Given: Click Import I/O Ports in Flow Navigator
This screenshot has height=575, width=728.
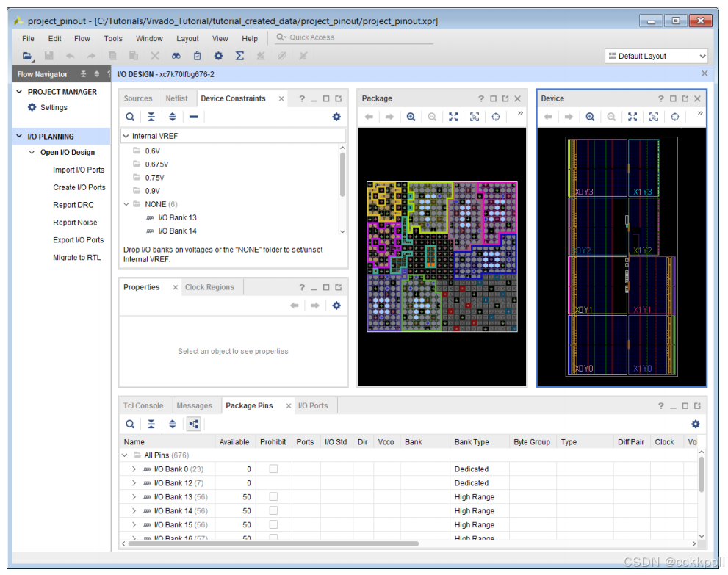Looking at the screenshot, I should (x=79, y=170).
